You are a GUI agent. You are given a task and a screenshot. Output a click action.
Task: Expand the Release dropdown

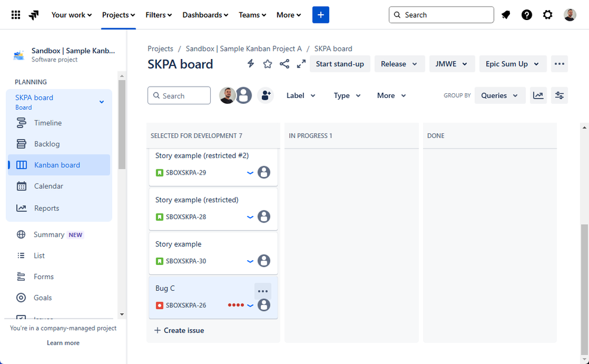pos(400,64)
